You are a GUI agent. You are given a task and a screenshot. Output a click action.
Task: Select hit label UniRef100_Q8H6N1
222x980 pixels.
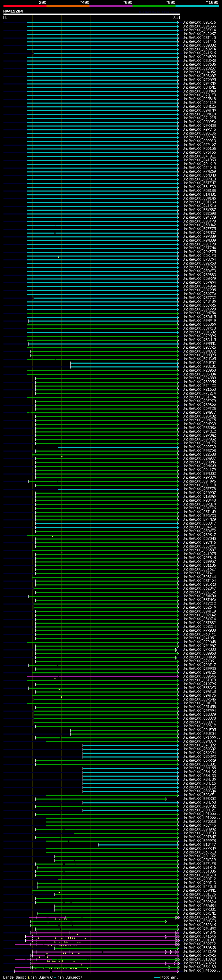(199, 87)
